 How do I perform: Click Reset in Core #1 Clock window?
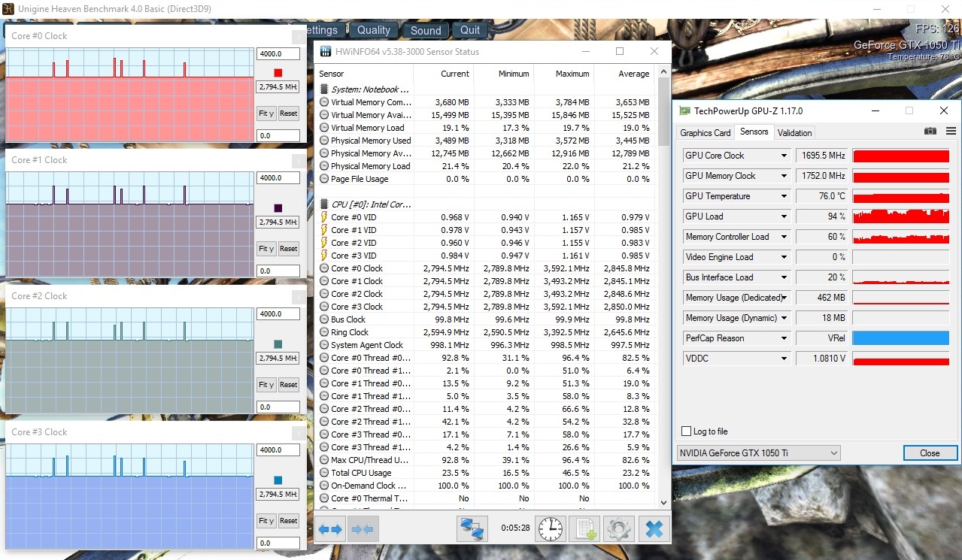(x=289, y=249)
